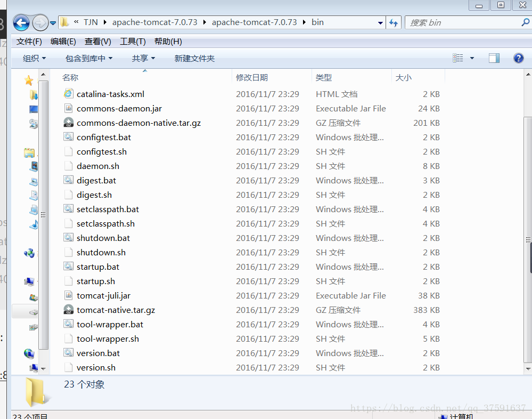Open help with the blue question-mark icon
This screenshot has height=419, width=532.
click(x=519, y=58)
